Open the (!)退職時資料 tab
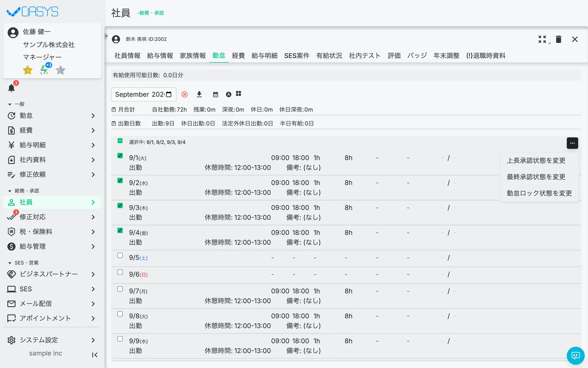This screenshot has width=588, height=368. [486, 56]
